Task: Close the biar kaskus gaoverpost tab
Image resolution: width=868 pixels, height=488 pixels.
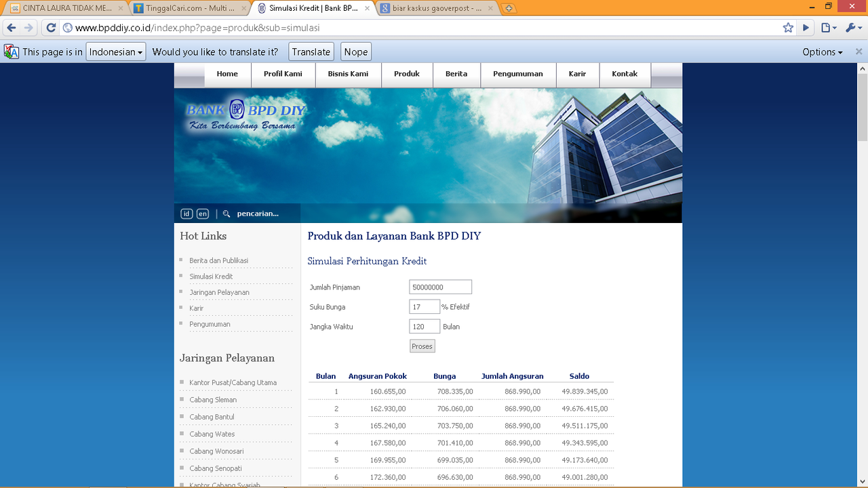Action: pos(492,8)
